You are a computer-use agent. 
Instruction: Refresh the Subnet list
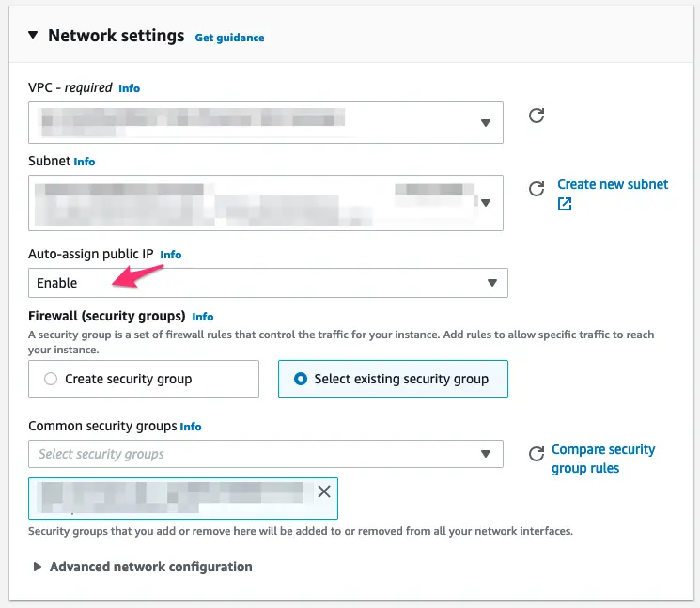pos(537,188)
